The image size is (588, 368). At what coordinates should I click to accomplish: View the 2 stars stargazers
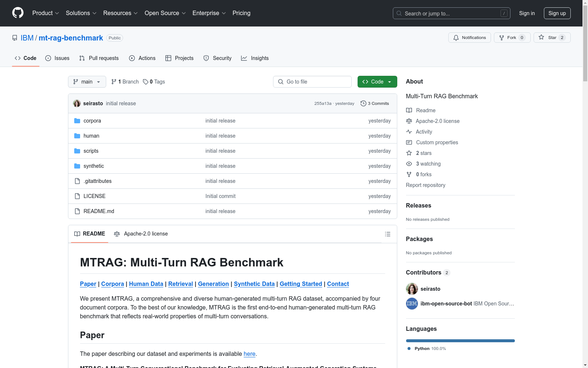pyautogui.click(x=423, y=153)
